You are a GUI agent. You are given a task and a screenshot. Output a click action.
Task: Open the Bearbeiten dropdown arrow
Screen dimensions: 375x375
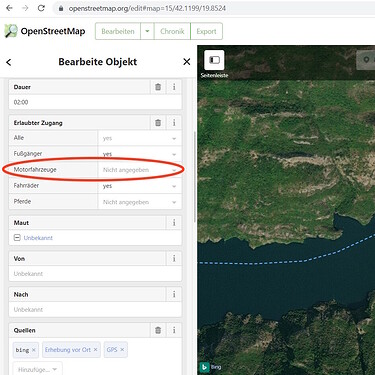147,31
